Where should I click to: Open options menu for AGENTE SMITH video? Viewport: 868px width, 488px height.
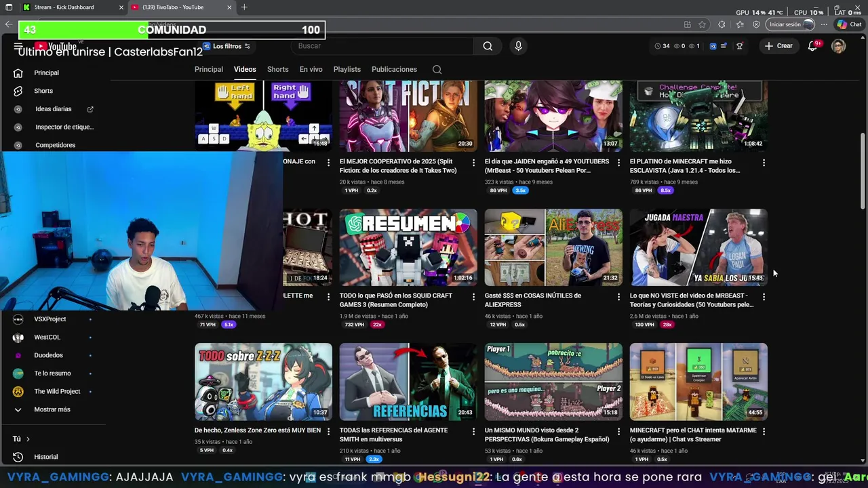pyautogui.click(x=473, y=431)
